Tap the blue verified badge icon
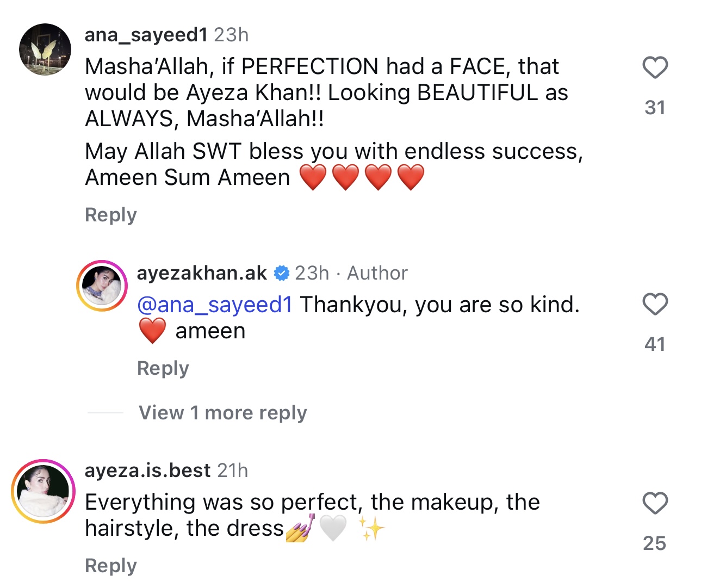The image size is (701, 588). (281, 273)
